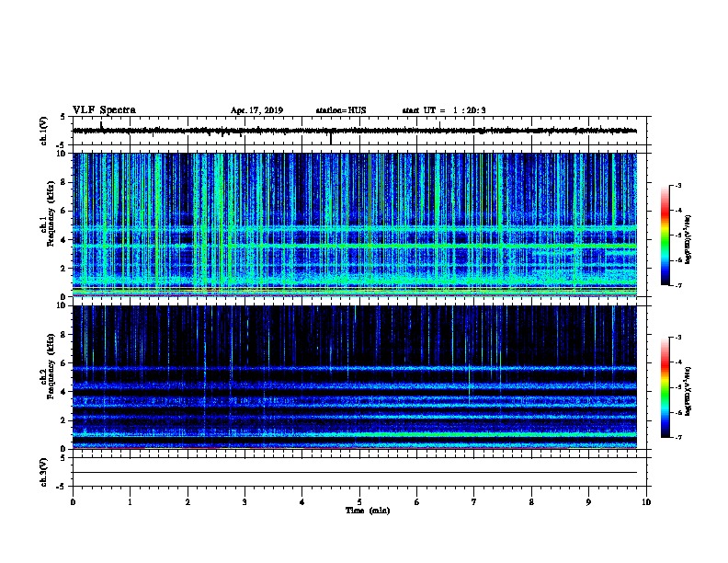728x563 pixels.
Task: Click the time axis tick label "2"
Action: [188, 502]
